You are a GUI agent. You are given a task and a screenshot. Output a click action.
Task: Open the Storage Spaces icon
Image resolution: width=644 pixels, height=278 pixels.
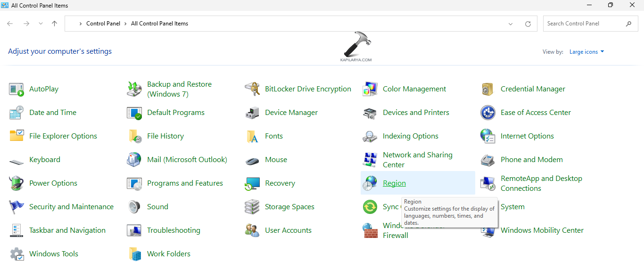[x=252, y=207]
